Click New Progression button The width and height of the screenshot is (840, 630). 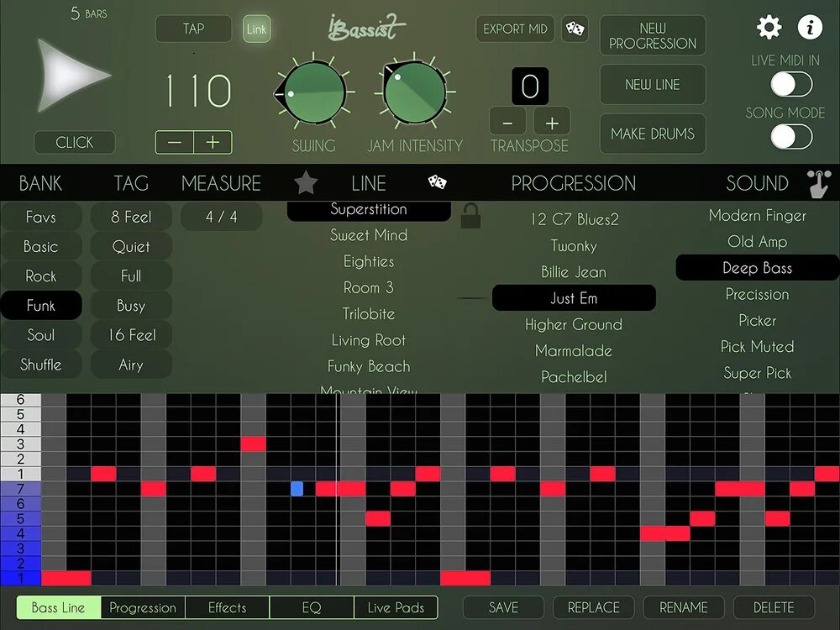click(x=653, y=35)
